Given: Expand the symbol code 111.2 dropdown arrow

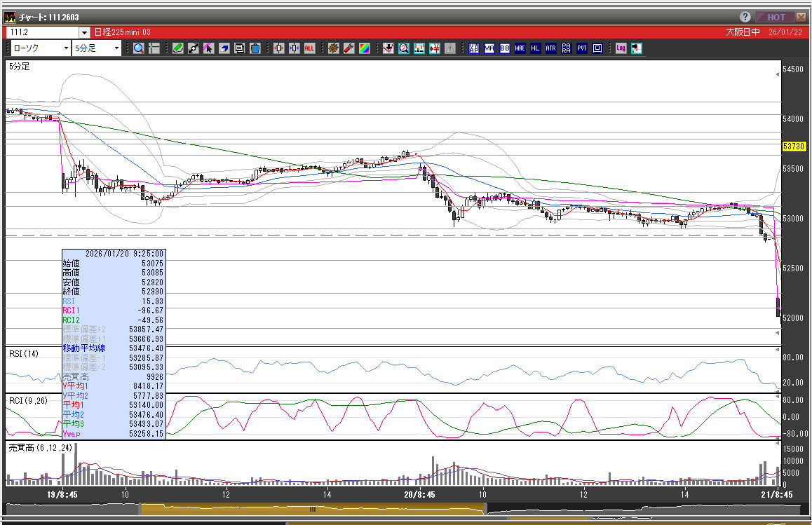Looking at the screenshot, I should tap(84, 32).
